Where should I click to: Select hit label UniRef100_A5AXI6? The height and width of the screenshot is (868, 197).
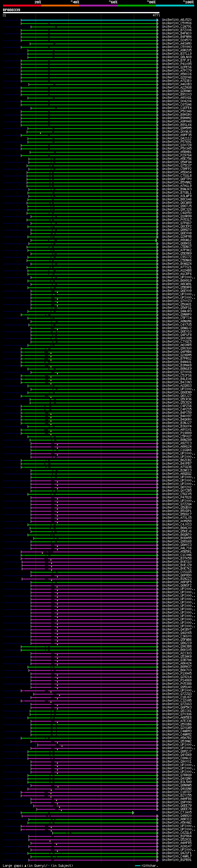click(177, 74)
